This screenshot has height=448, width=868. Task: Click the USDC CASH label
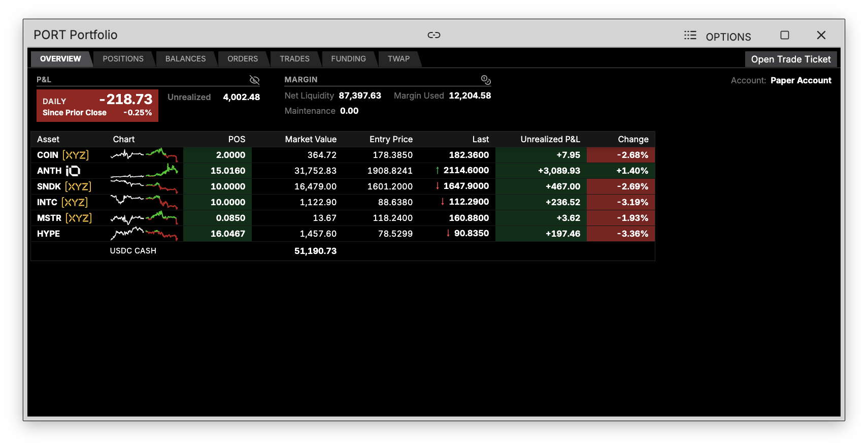click(x=133, y=251)
